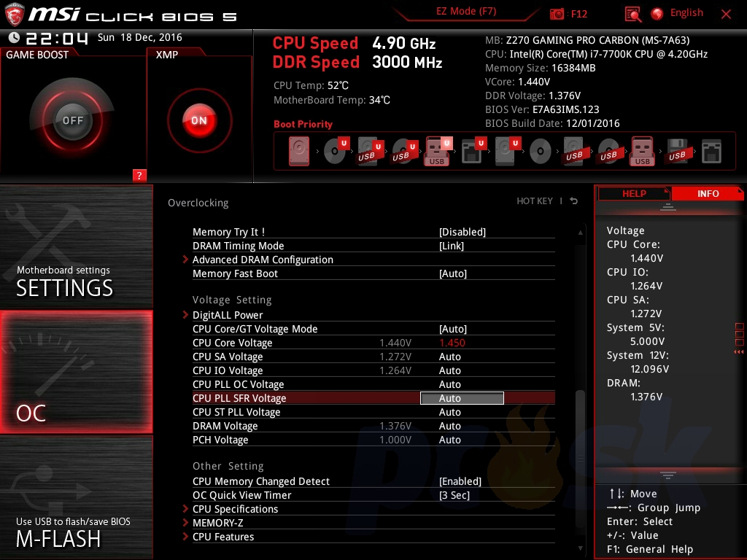Viewport: 747px width, 560px height.
Task: Select the UEFI USB optical disc boot icon
Action: (x=405, y=151)
